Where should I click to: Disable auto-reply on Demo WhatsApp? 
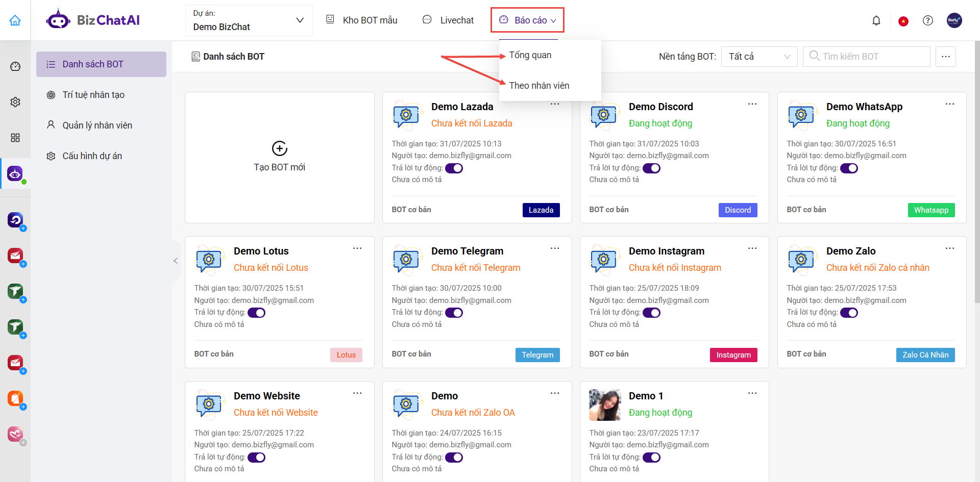coord(849,168)
